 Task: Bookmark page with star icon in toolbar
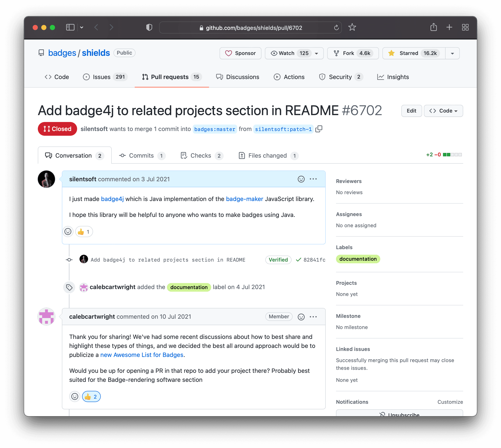tap(352, 27)
